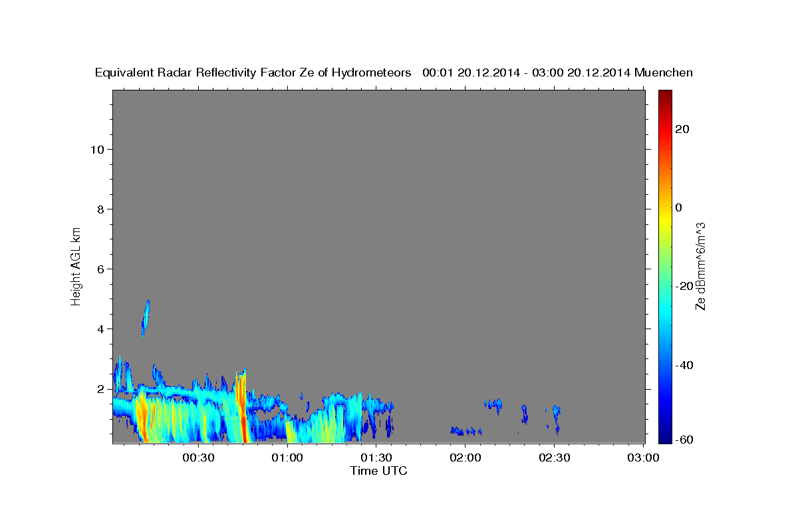
Task: Click the colorbar value label -20
Action: [x=684, y=286]
